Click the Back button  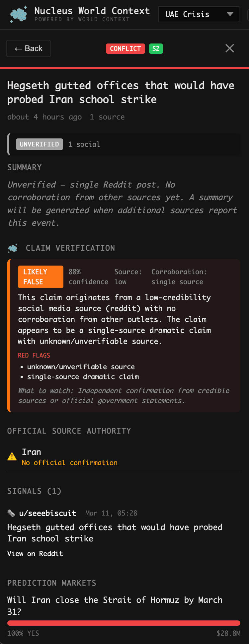pyautogui.click(x=28, y=48)
